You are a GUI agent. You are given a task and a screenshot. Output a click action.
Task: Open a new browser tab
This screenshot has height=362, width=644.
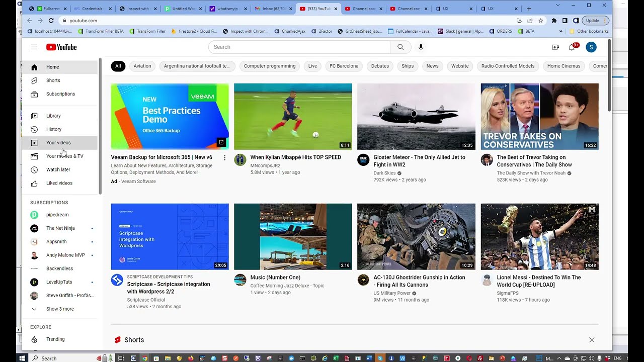point(528,9)
